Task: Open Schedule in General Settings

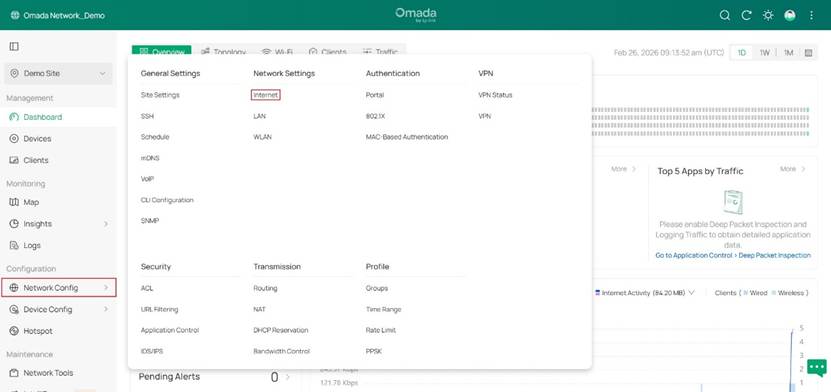Action: pyautogui.click(x=155, y=137)
